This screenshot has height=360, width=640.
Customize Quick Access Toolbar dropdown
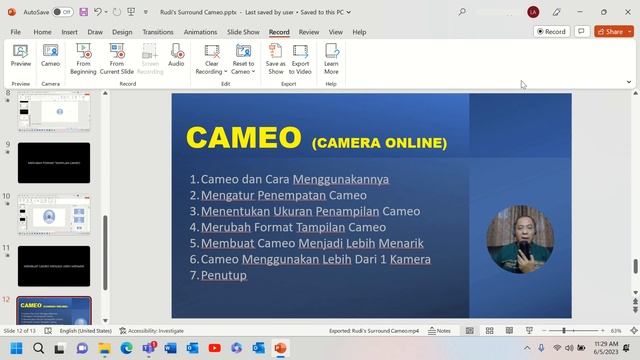pos(146,12)
